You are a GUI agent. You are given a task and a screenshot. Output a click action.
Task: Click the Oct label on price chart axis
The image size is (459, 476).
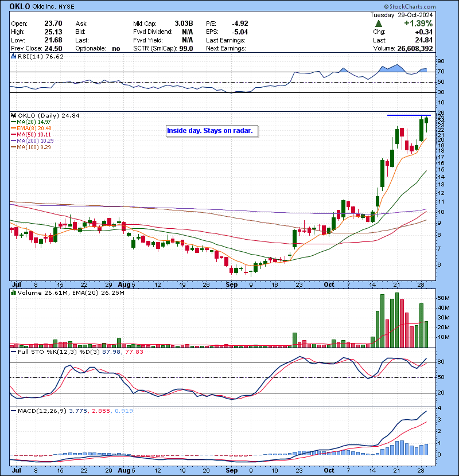[x=329, y=285]
